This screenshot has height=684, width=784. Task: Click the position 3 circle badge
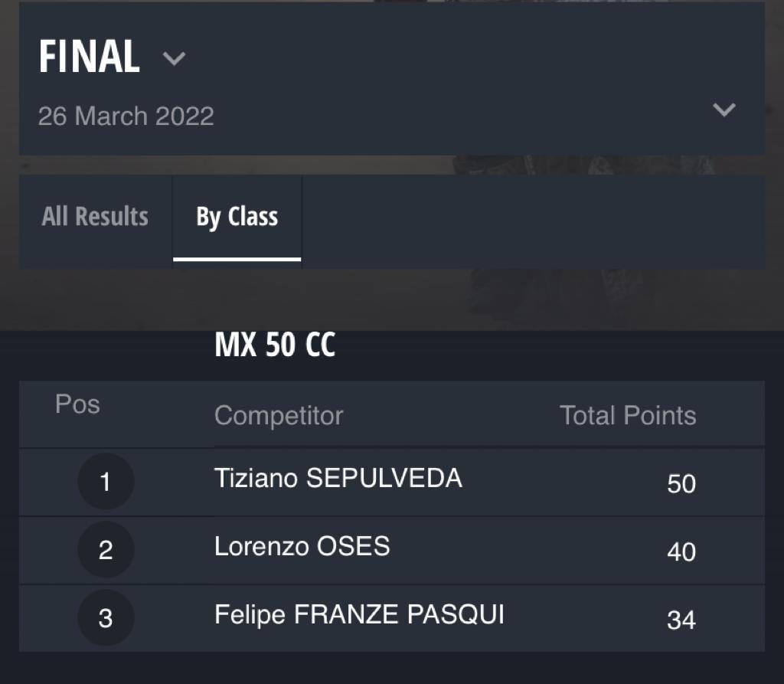(106, 617)
